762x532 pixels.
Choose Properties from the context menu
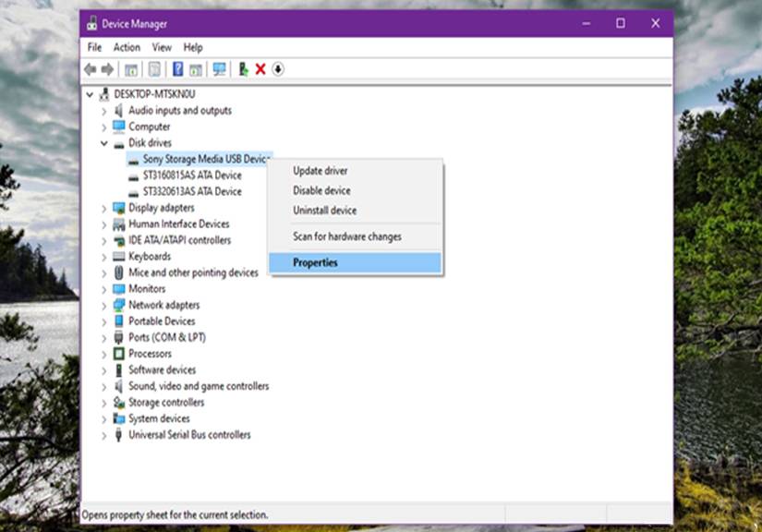[315, 263]
